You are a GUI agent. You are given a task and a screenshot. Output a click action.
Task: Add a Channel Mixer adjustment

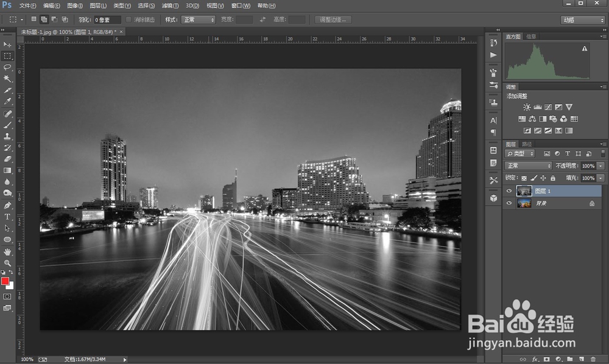[563, 119]
